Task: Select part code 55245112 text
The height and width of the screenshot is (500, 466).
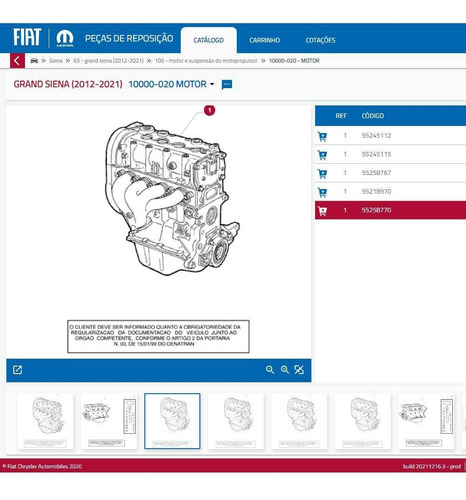Action: point(376,136)
